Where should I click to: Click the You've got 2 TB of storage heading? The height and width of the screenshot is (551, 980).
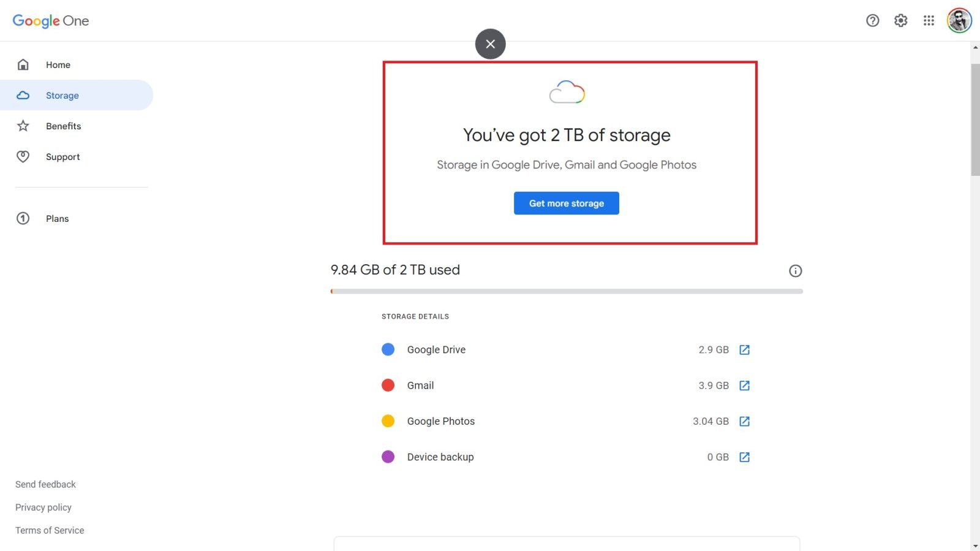coord(567,135)
